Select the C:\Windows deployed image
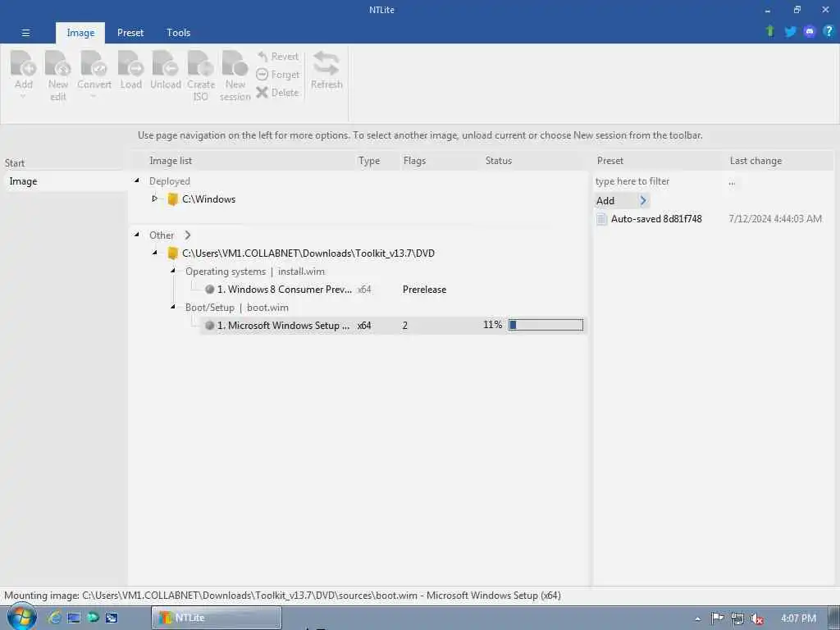 pyautogui.click(x=208, y=199)
